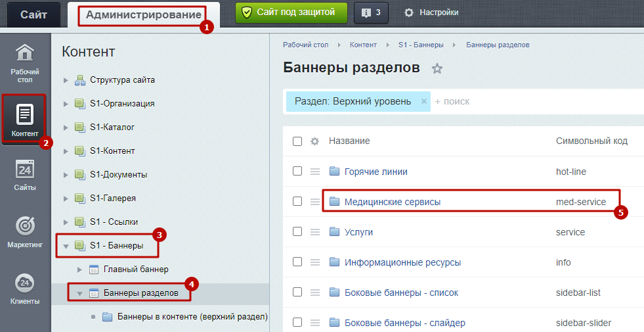The image size is (644, 332).
Task: Expand the S1-Каталог tree node
Action: click(x=66, y=128)
